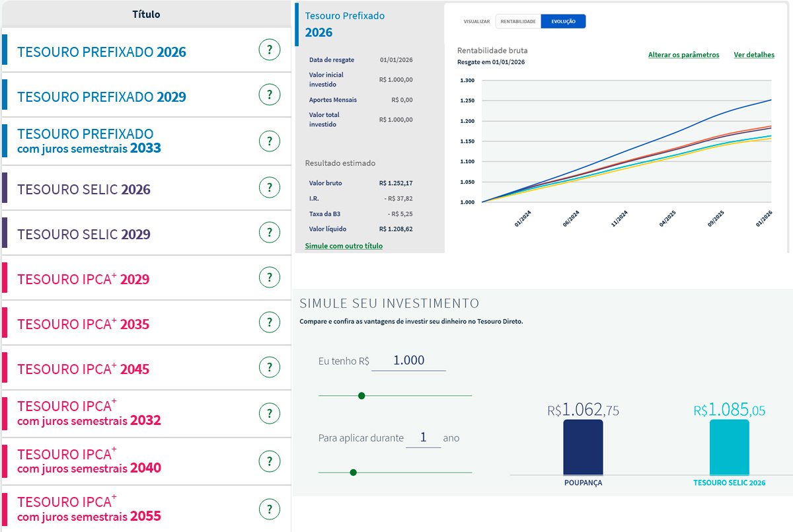Click the Taxa da B3 value - R$ 5,25
Screen dimensions: 793x532
coord(400,214)
